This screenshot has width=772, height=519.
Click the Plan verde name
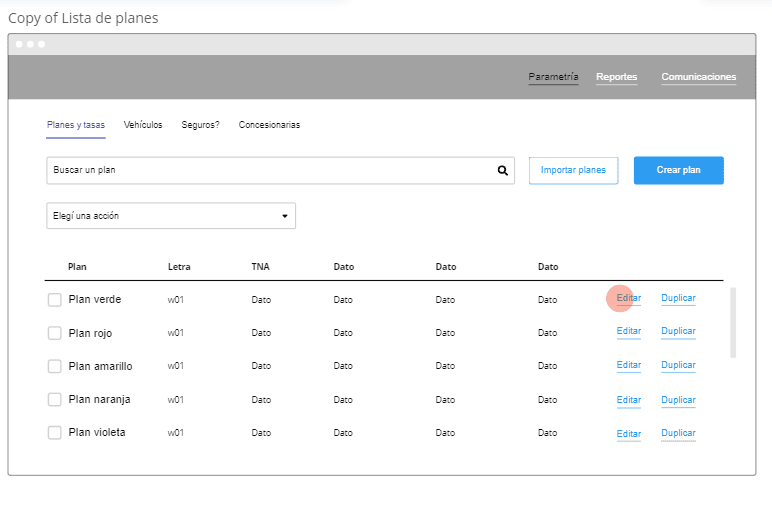click(95, 299)
